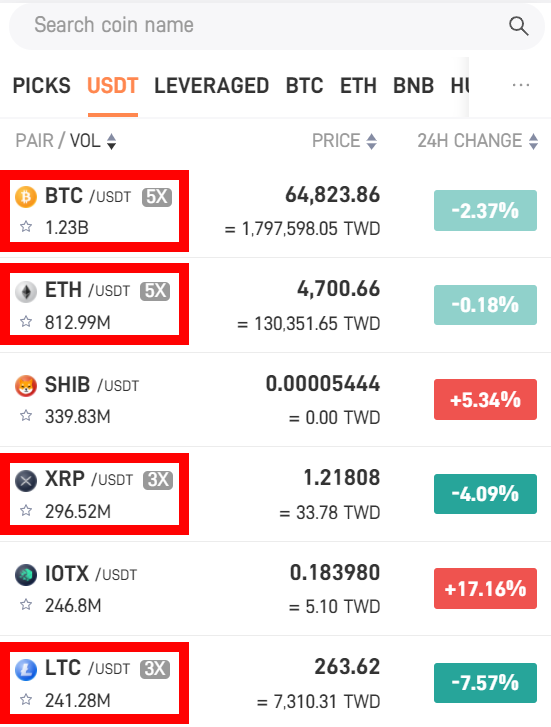The width and height of the screenshot is (551, 727).
Task: Star the IOTX/USDT pair
Action: (x=26, y=605)
